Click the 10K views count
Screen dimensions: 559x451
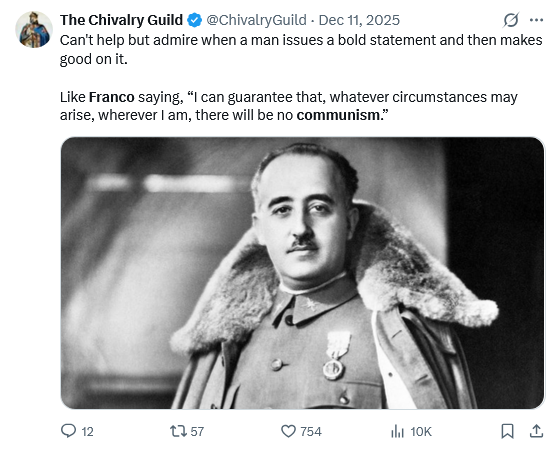(x=421, y=432)
